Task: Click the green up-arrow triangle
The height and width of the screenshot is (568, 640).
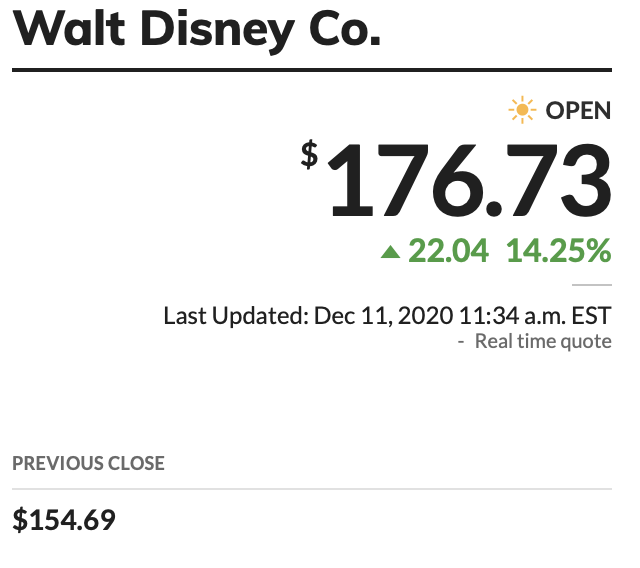Action: 390,252
